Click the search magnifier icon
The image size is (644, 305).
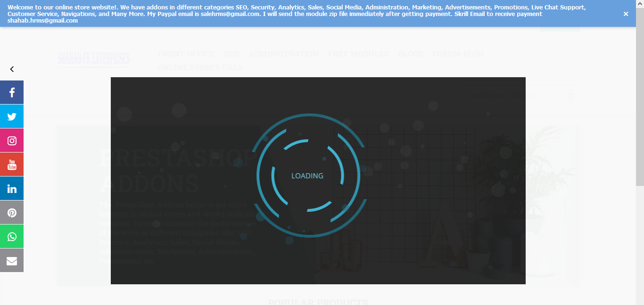click(x=571, y=96)
